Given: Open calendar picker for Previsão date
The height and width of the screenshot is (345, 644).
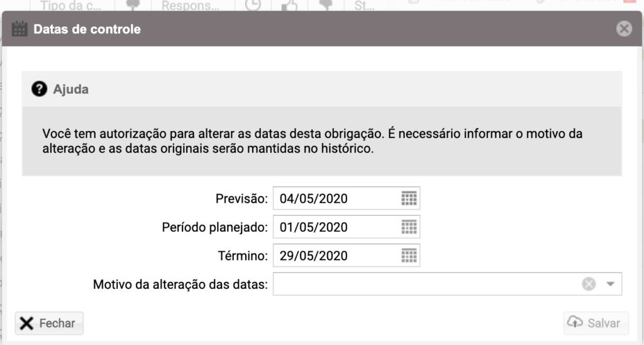Looking at the screenshot, I should pos(409,198).
